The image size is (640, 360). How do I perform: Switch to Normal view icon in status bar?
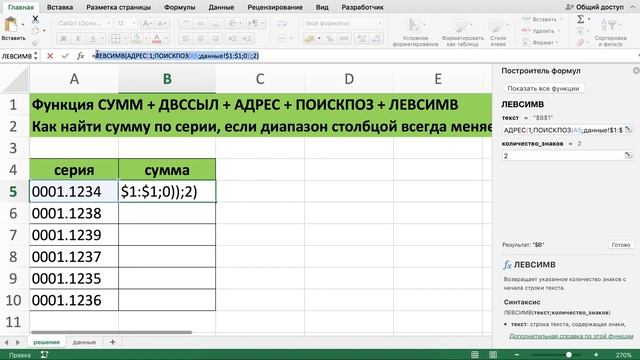pyautogui.click(x=474, y=355)
